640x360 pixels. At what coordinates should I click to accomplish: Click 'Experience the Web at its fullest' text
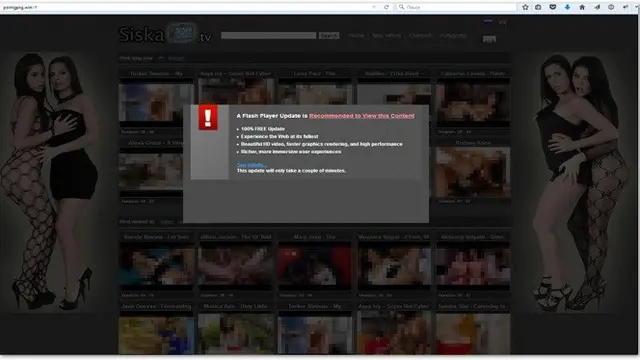click(x=279, y=136)
